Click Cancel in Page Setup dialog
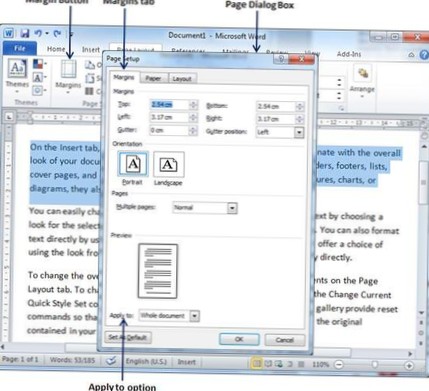Image resolution: width=429 pixels, height=391 pixels. tap(285, 340)
